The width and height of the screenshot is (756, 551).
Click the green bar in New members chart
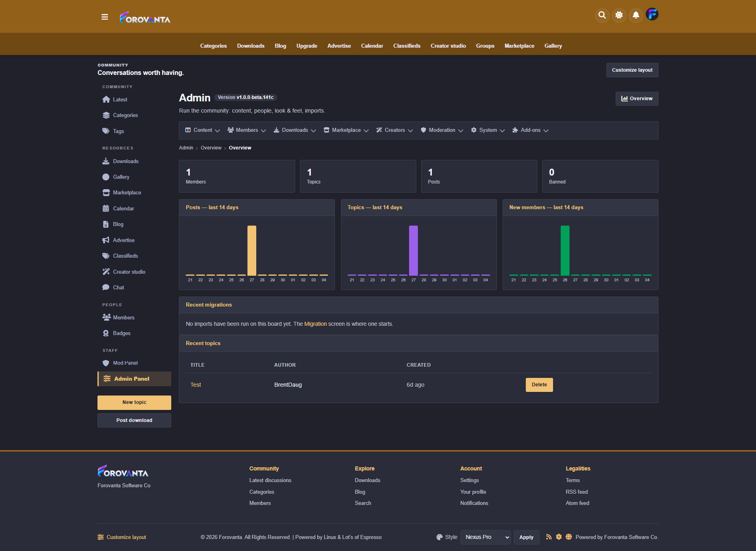pos(565,250)
